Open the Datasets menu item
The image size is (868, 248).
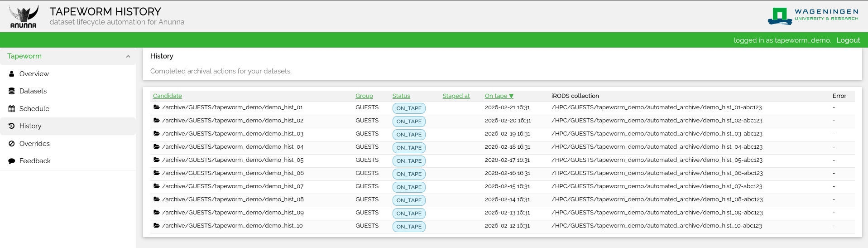pyautogui.click(x=33, y=91)
